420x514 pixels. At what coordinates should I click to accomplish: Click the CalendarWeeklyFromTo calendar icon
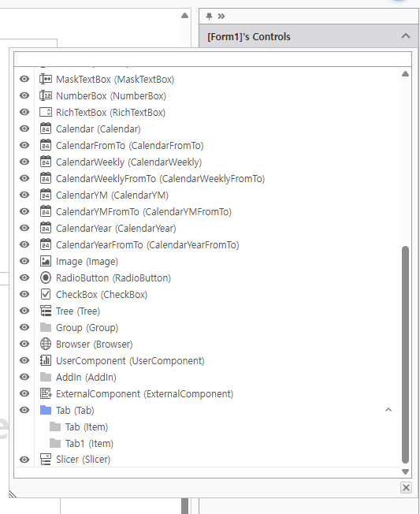(x=46, y=178)
